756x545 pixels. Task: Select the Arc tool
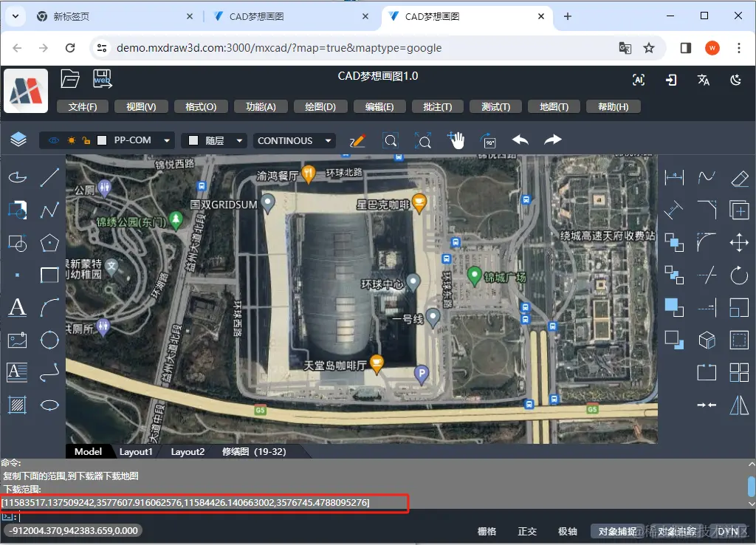pyautogui.click(x=49, y=307)
